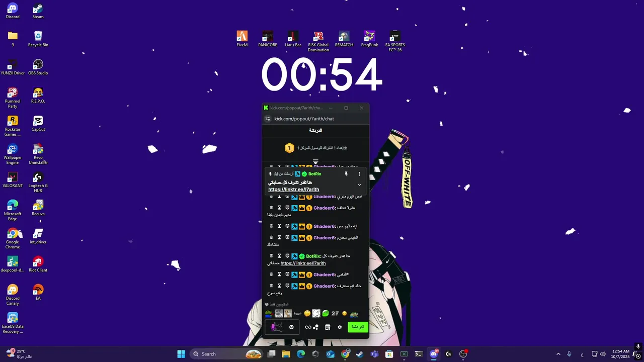Click the microphone tray icon

(x=569, y=354)
